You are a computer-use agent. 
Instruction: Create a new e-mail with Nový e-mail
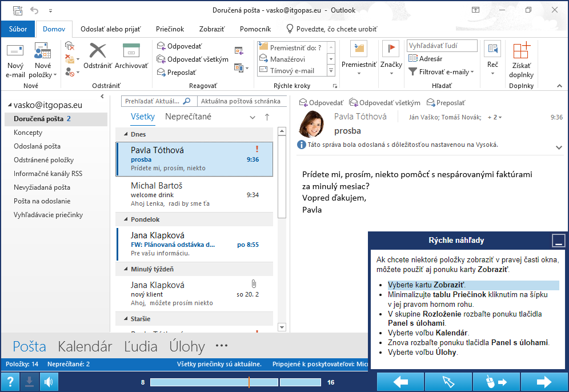(15, 60)
